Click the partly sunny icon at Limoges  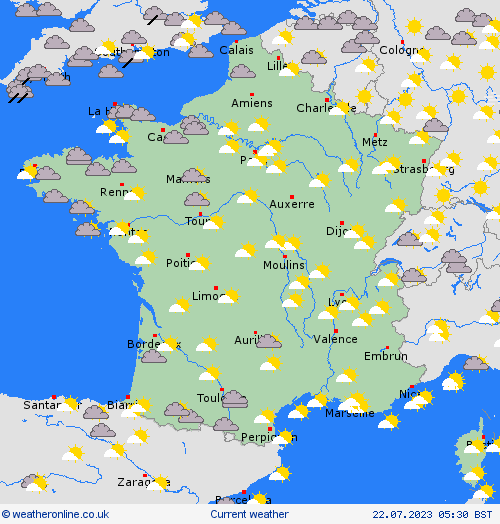click(229, 295)
